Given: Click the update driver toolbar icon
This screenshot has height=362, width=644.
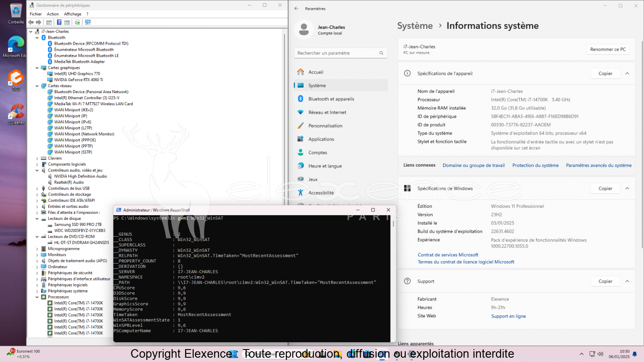Looking at the screenshot, I should (77, 22).
